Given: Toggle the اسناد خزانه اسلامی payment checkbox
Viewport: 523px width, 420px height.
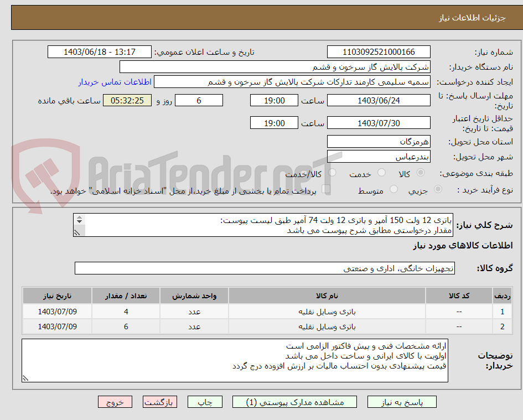Looking at the screenshot, I should (x=326, y=189).
